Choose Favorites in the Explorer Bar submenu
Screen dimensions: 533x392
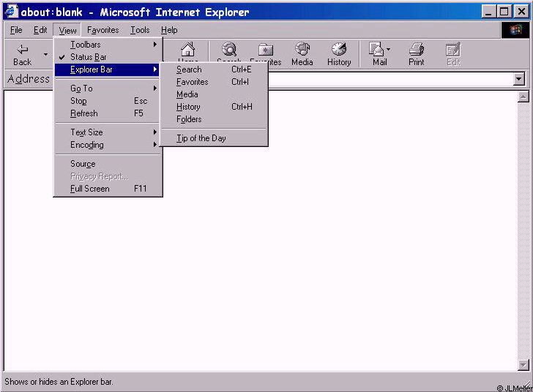pyautogui.click(x=214, y=82)
